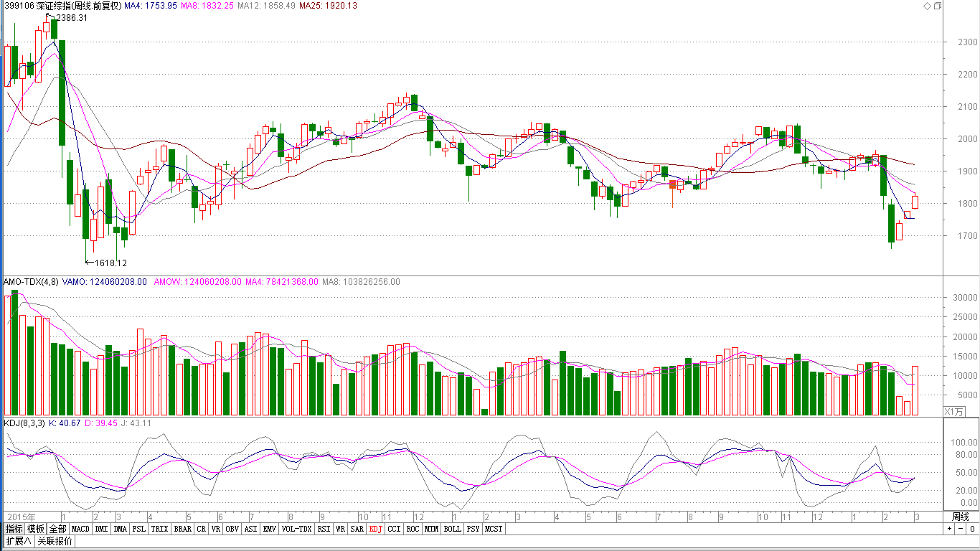Select the OBV indicator tab
The image size is (980, 551).
[x=232, y=529]
